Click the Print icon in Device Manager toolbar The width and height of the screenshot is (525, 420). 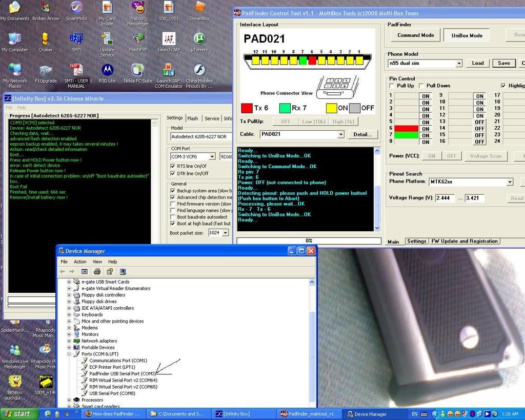97,272
